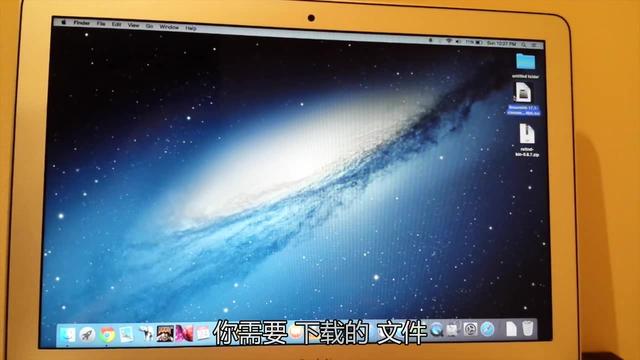Open the Help menu
The image size is (640, 360).
(x=191, y=28)
